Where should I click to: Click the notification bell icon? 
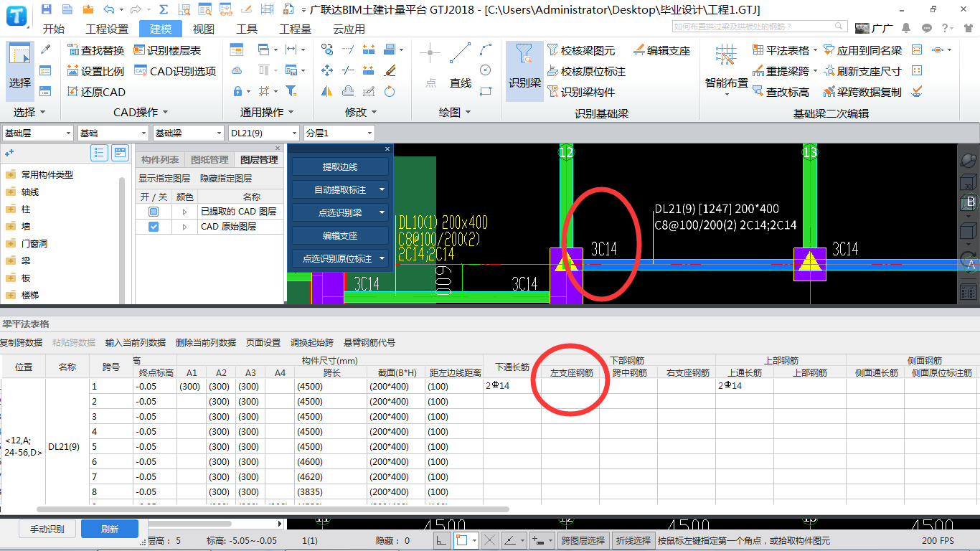coord(906,28)
